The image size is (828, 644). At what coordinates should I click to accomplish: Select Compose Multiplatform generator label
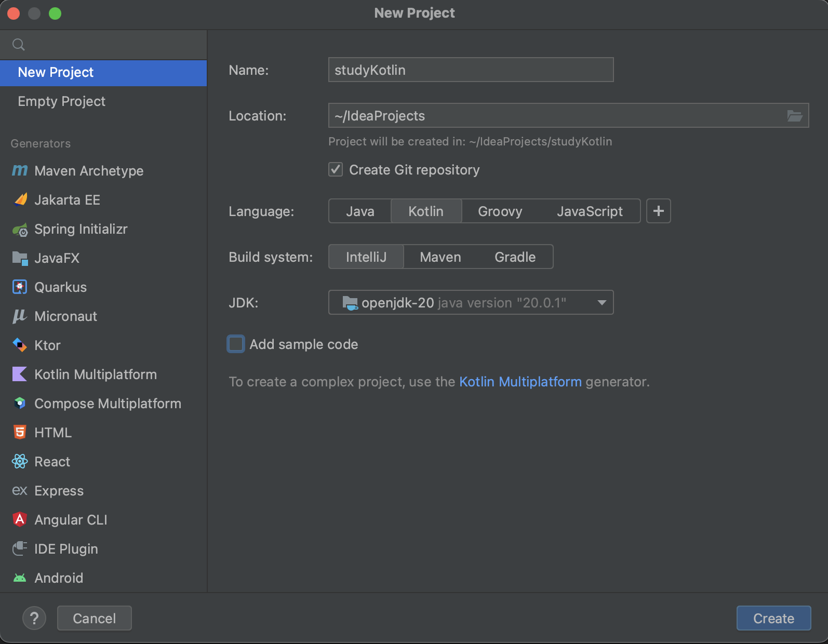(108, 404)
